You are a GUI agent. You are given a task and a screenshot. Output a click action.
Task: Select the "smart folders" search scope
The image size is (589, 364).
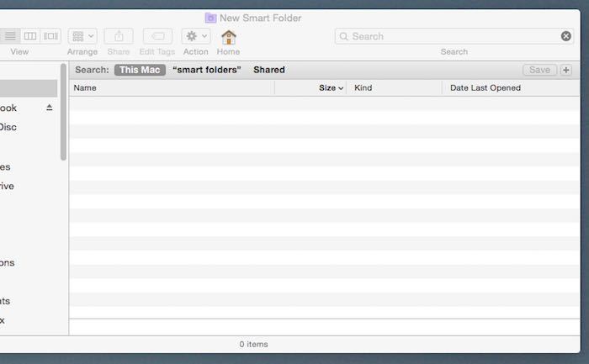point(207,70)
